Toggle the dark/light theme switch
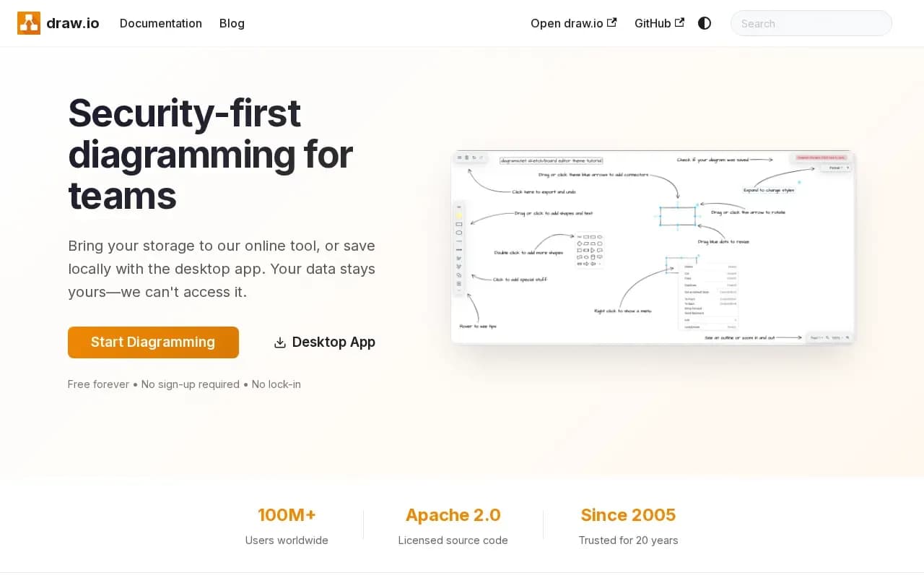The width and height of the screenshot is (924, 578). point(705,23)
